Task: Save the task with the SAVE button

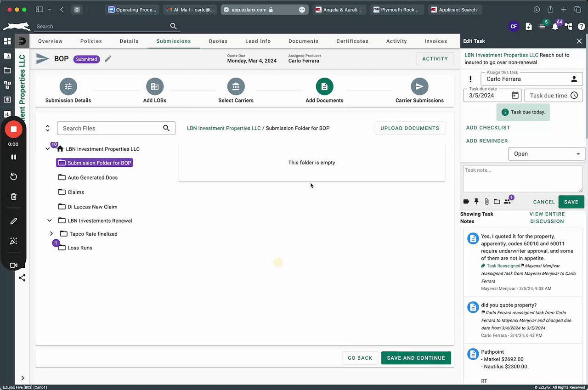Action: pyautogui.click(x=571, y=202)
